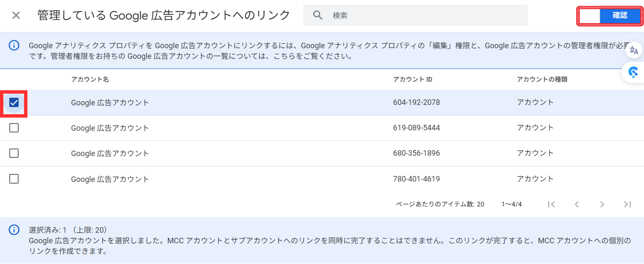Click the アカウント ID column header
The width and height of the screenshot is (644, 264).
coord(413,80)
